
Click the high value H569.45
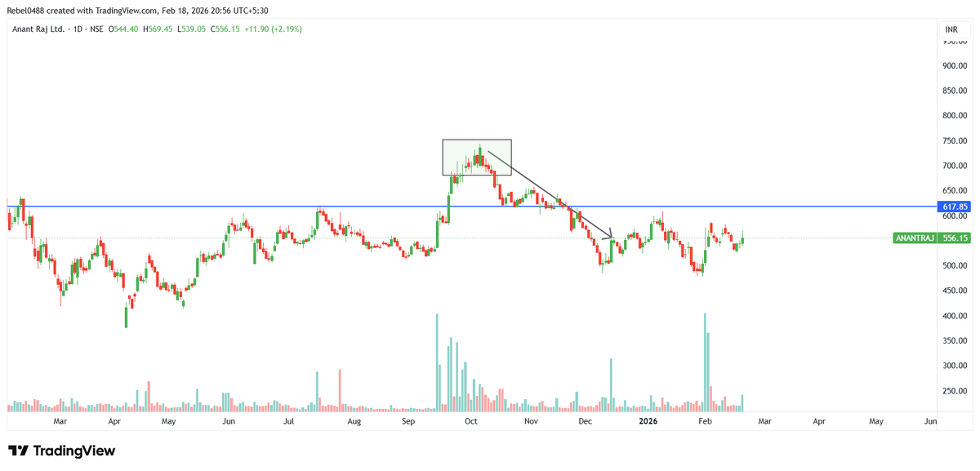158,29
